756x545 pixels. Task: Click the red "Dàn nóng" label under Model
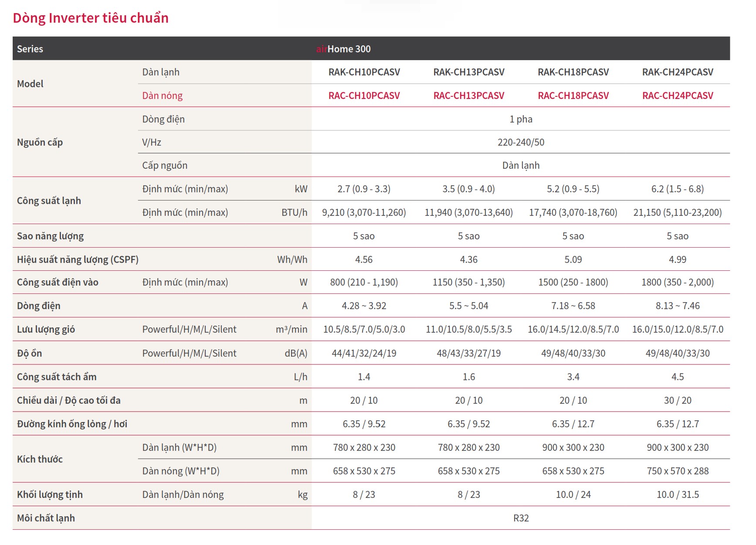[162, 95]
